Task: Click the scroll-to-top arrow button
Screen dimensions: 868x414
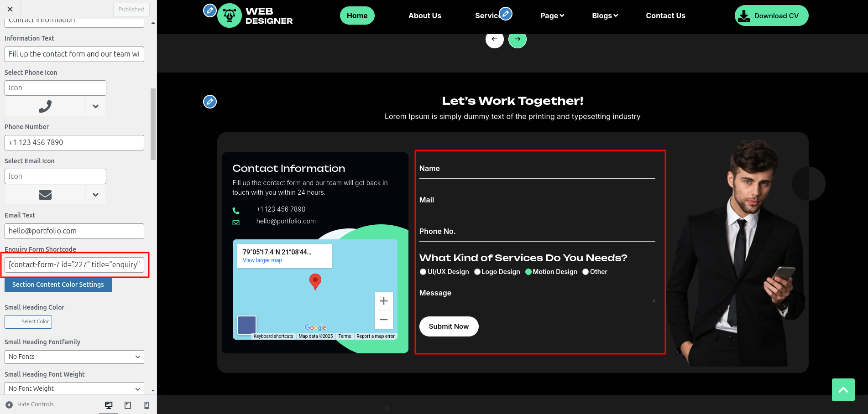Action: 843,390
